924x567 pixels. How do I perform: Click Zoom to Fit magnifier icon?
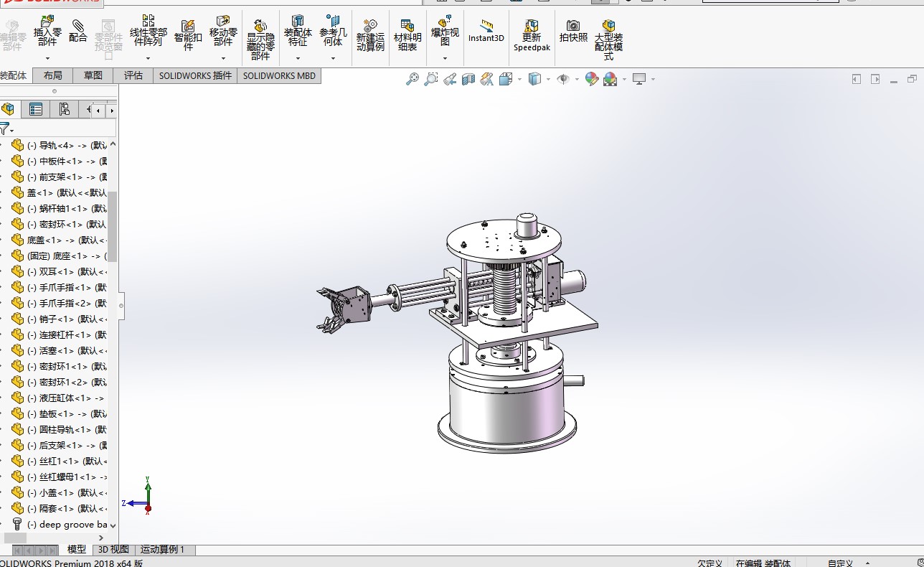(412, 79)
